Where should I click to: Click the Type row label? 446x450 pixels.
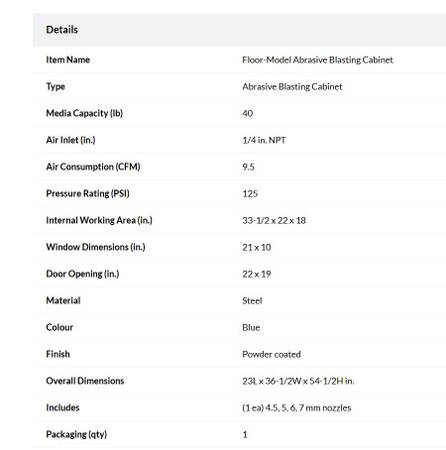55,87
